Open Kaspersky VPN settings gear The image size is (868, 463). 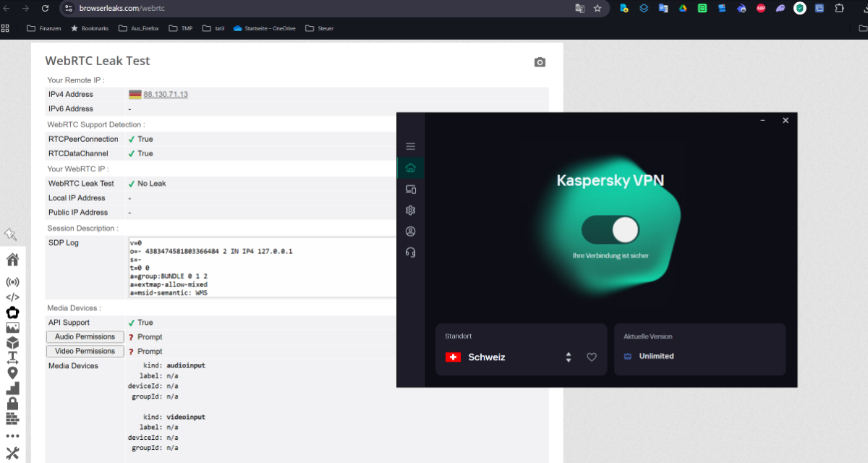pos(410,210)
